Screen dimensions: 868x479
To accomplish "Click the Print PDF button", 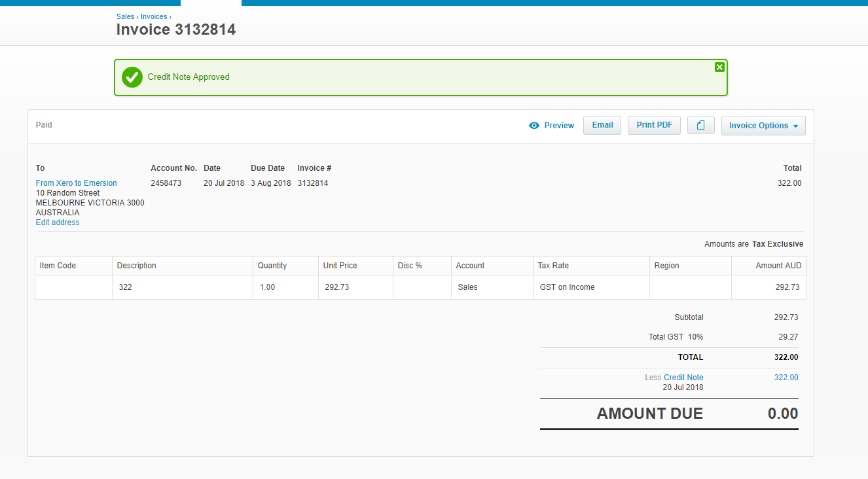I will click(x=653, y=125).
